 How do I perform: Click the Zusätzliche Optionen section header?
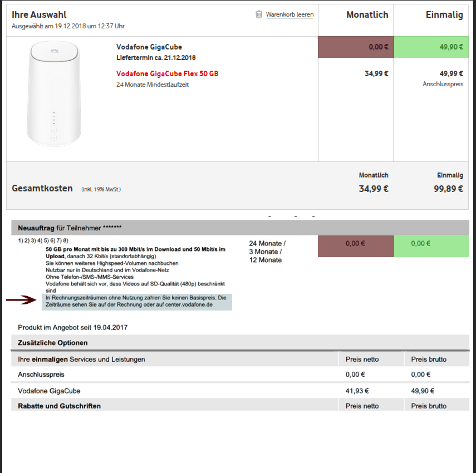pos(240,343)
